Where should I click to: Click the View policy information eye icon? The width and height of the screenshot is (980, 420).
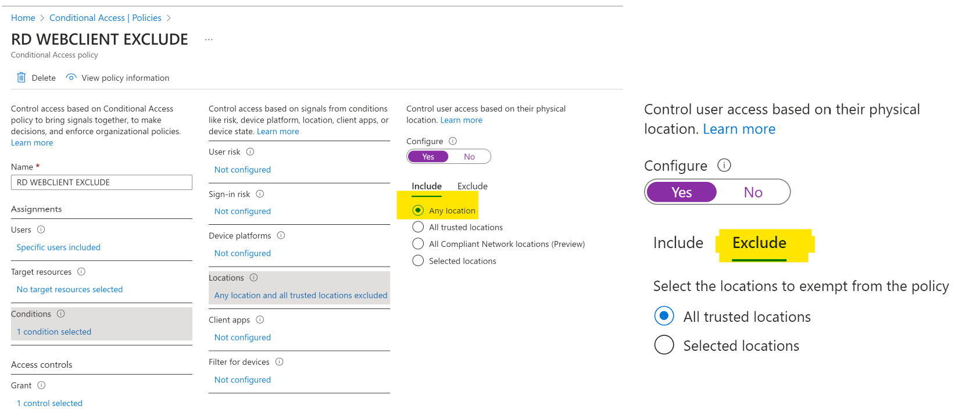pos(71,77)
